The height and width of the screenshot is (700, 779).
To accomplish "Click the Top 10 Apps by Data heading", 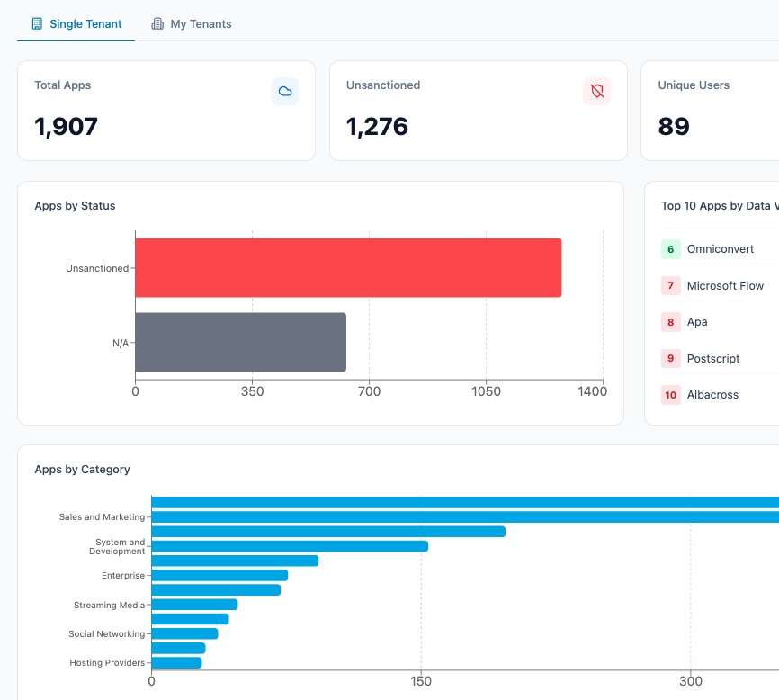I will pyautogui.click(x=720, y=206).
